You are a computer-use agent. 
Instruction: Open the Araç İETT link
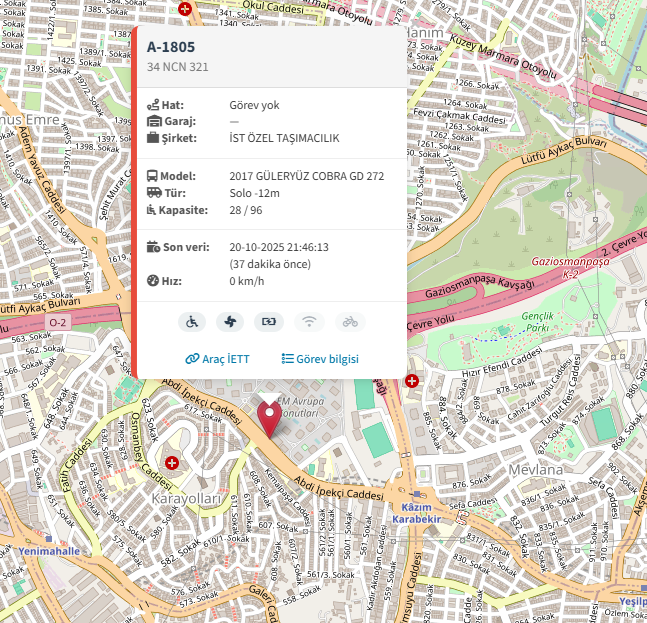click(217, 359)
